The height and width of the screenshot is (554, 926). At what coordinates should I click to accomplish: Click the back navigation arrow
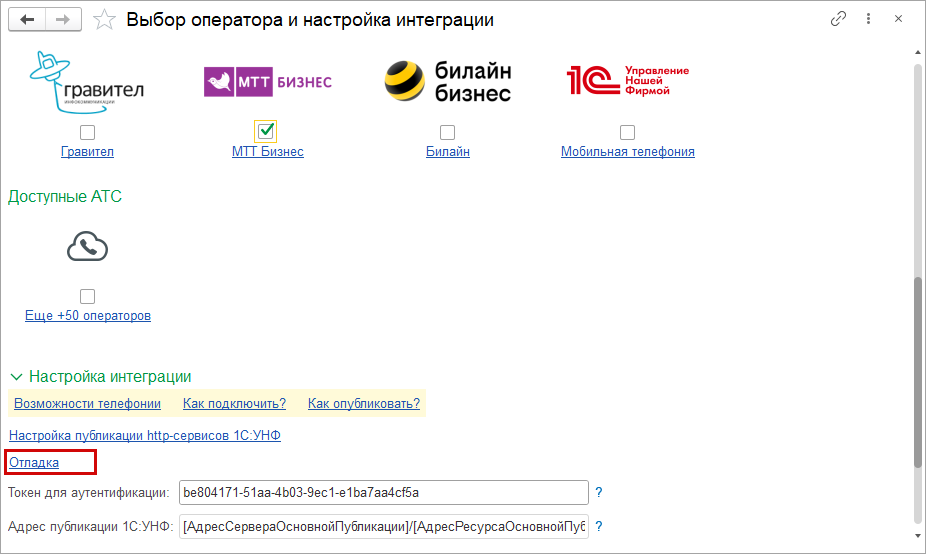(27, 20)
